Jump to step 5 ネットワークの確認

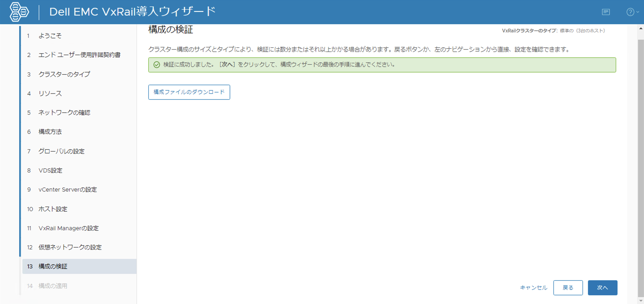(x=64, y=113)
